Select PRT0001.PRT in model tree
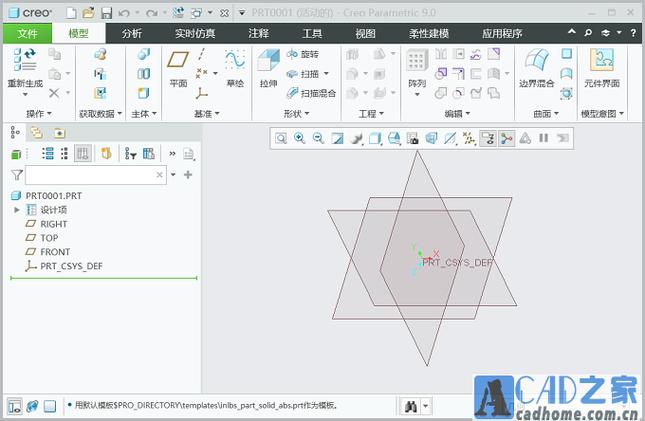This screenshot has width=645, height=421. point(53,196)
